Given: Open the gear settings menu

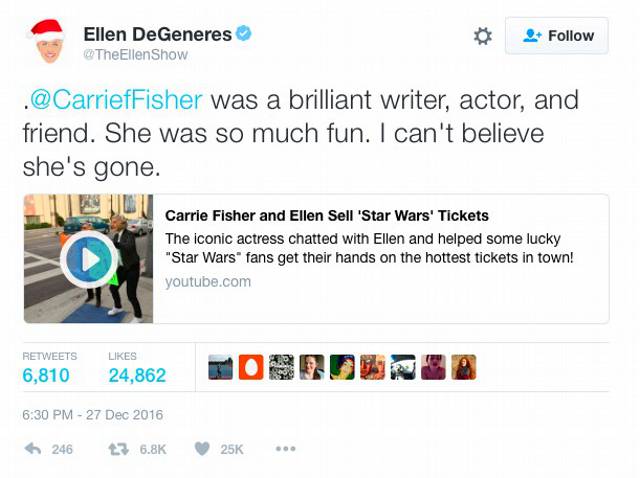Looking at the screenshot, I should click(482, 36).
